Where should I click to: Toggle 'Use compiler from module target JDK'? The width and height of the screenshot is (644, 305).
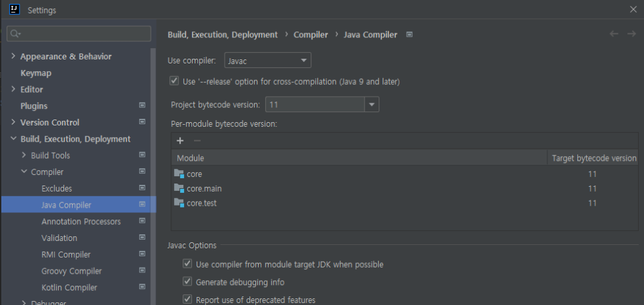(x=187, y=264)
